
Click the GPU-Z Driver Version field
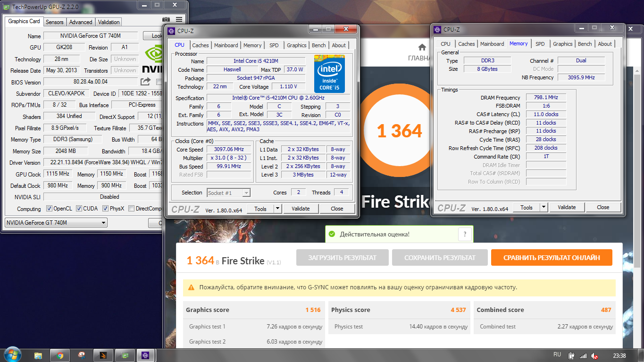click(103, 162)
